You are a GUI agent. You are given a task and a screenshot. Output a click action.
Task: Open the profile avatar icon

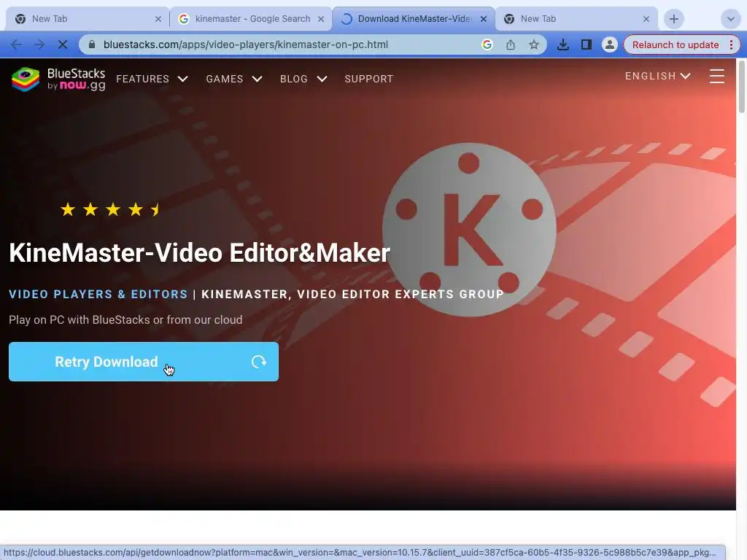(x=609, y=44)
